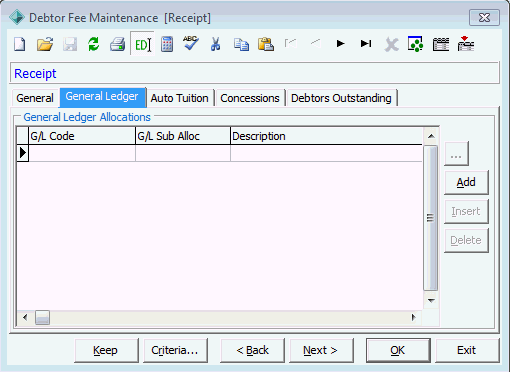
Task: Click the horizontal scroll left arrow
Action: tap(25, 317)
